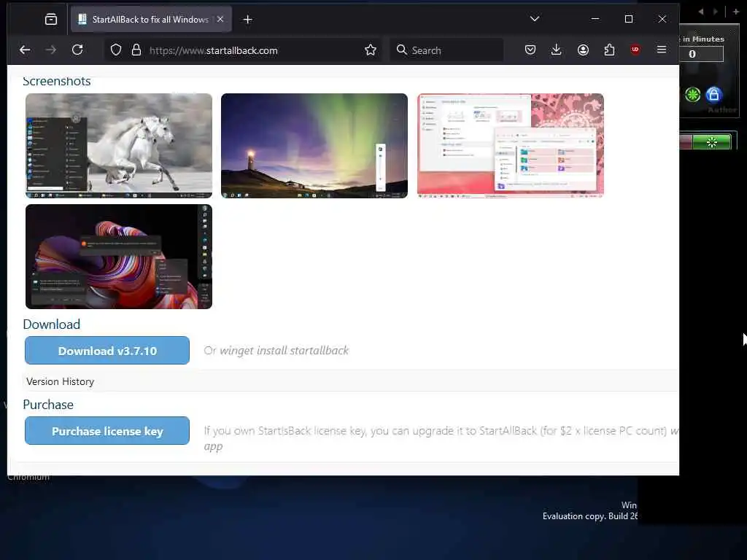Click the Purchase section heading

coord(48,405)
